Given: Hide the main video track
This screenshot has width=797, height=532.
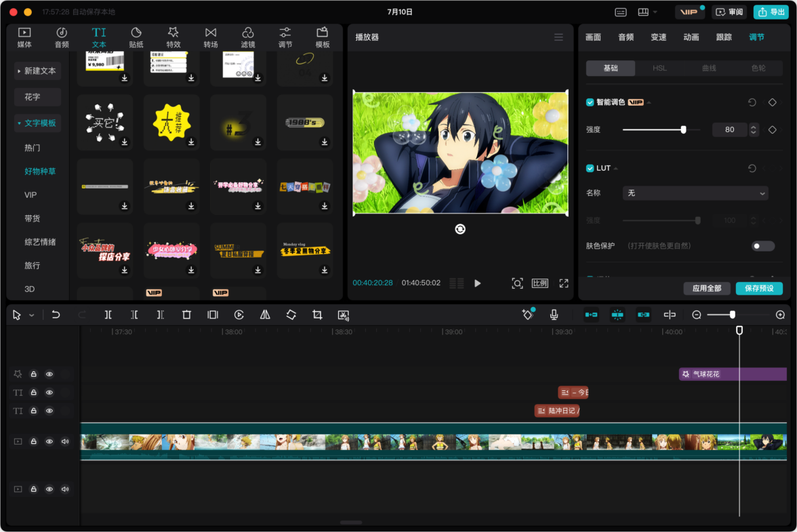Looking at the screenshot, I should tap(49, 442).
